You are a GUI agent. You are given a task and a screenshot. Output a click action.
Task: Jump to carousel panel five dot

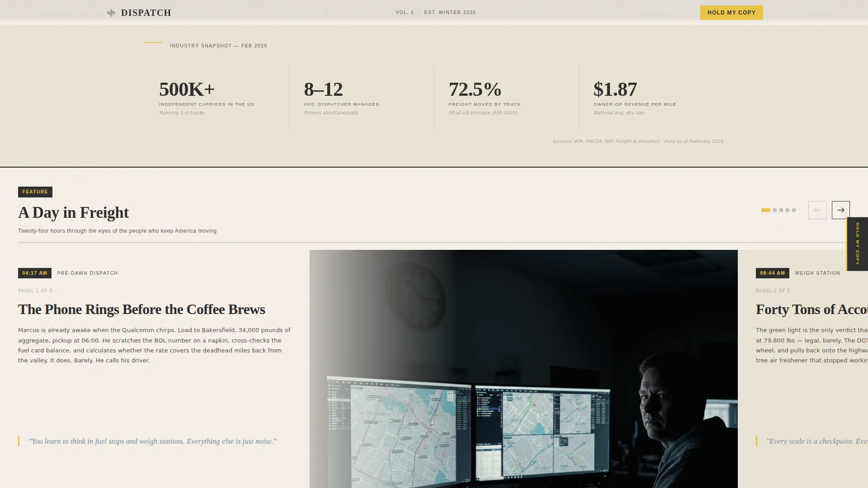794,210
